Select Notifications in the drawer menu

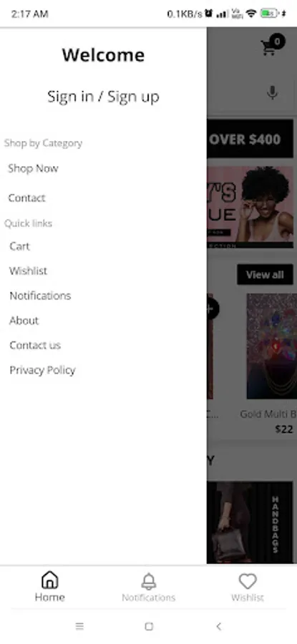[x=40, y=296]
